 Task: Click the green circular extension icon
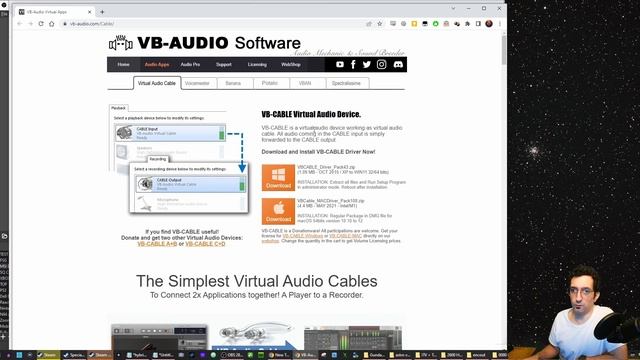coord(436,24)
